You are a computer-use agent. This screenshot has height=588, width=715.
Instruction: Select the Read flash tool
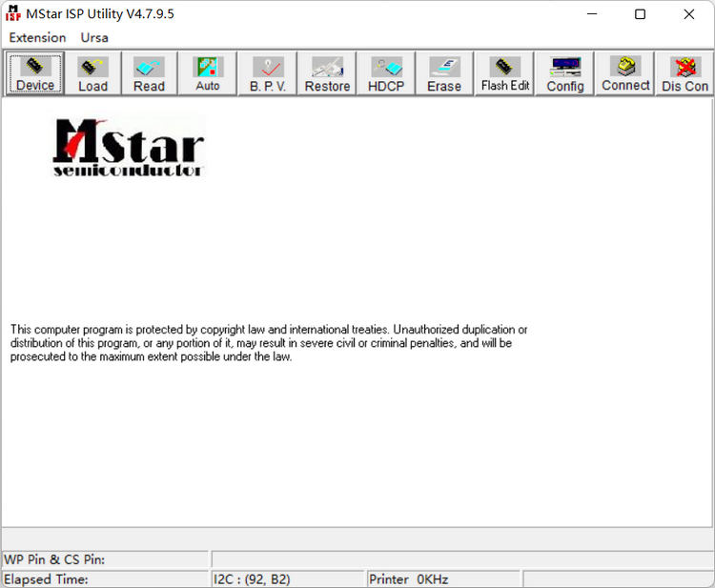149,73
